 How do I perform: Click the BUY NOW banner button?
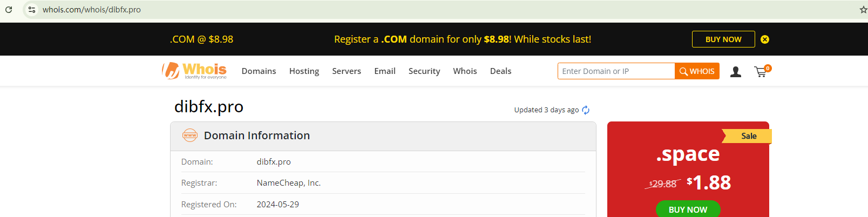[x=723, y=39]
